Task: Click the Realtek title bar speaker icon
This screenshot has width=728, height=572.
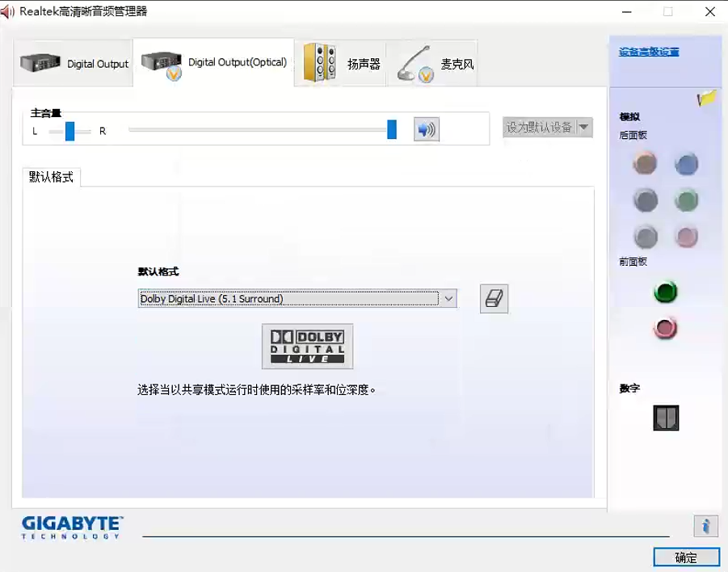Action: [7, 11]
